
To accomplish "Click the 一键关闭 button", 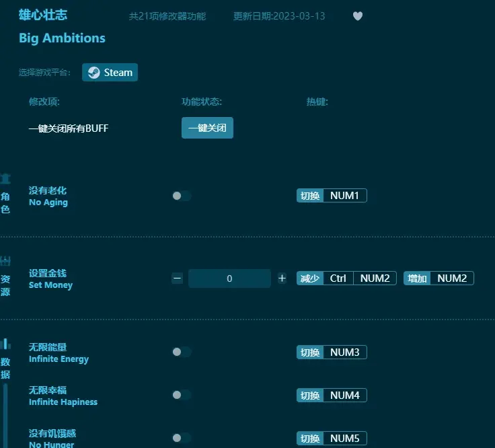I will [207, 128].
